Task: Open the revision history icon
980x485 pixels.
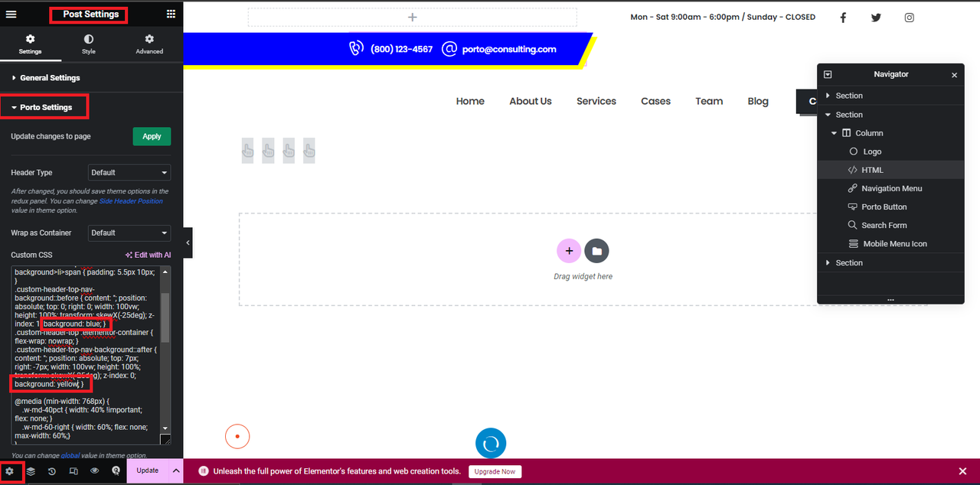Action: 52,471
